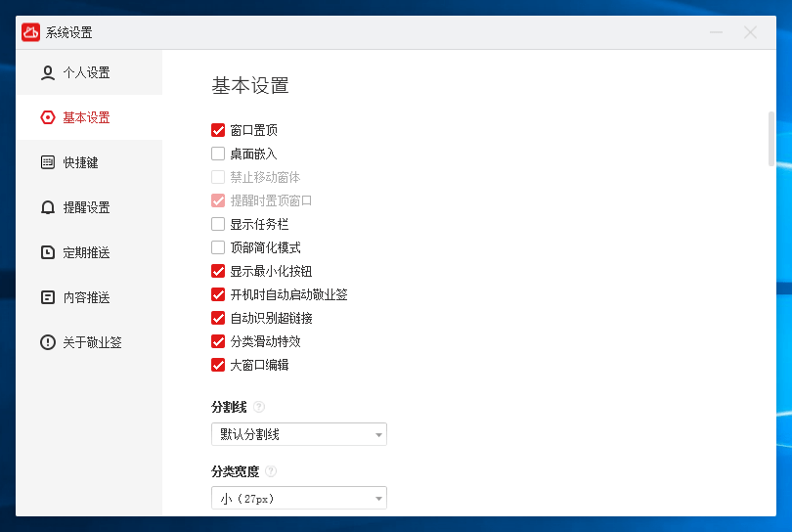The image size is (792, 532).
Task: Enable the 显示任务栏 checkbox
Action: click(x=218, y=224)
